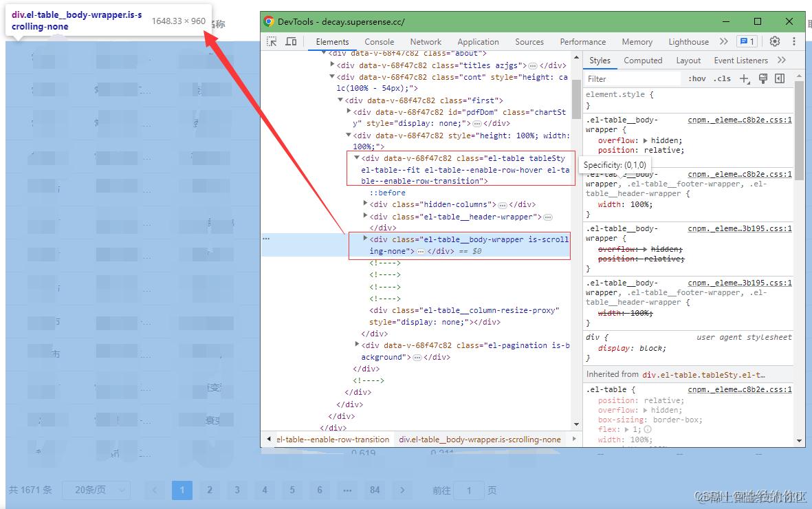Screen dimensions: 812x509
Task: Expand the pdfDom chartSty div node
Action: pyautogui.click(x=349, y=111)
